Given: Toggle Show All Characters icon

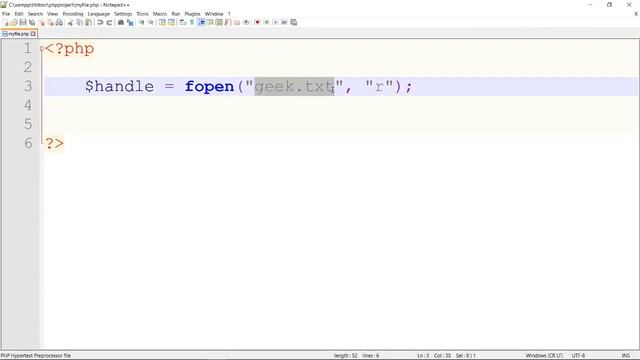Looking at the screenshot, I should [192, 22].
